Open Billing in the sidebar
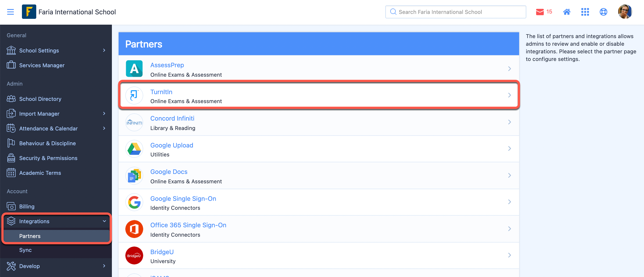 27,207
